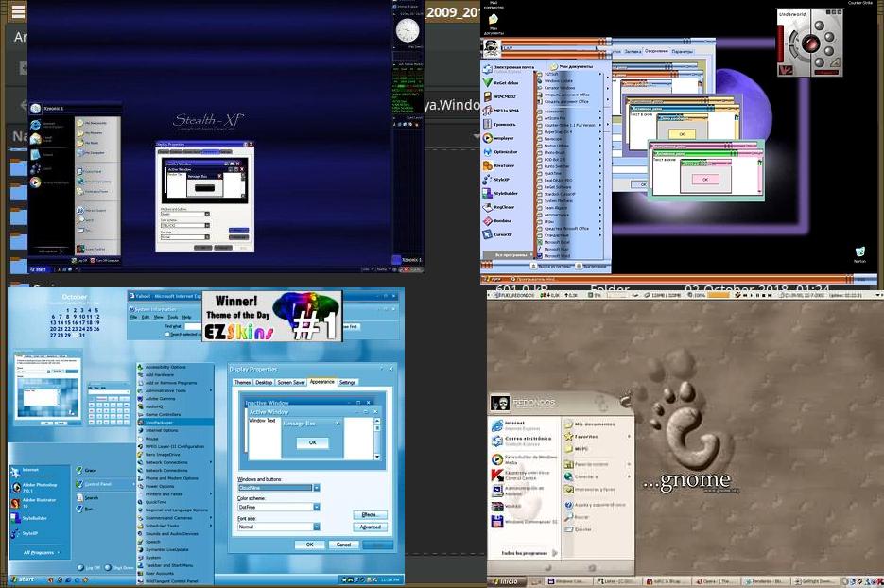Image resolution: width=884 pixels, height=588 pixels.
Task: Open hamburger menu of background file manager
Action: (18, 12)
